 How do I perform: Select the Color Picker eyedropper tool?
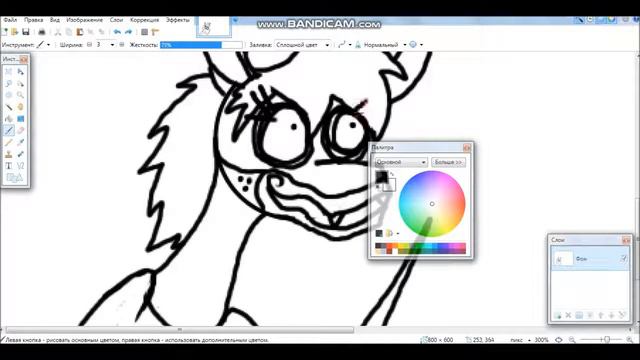[20, 142]
